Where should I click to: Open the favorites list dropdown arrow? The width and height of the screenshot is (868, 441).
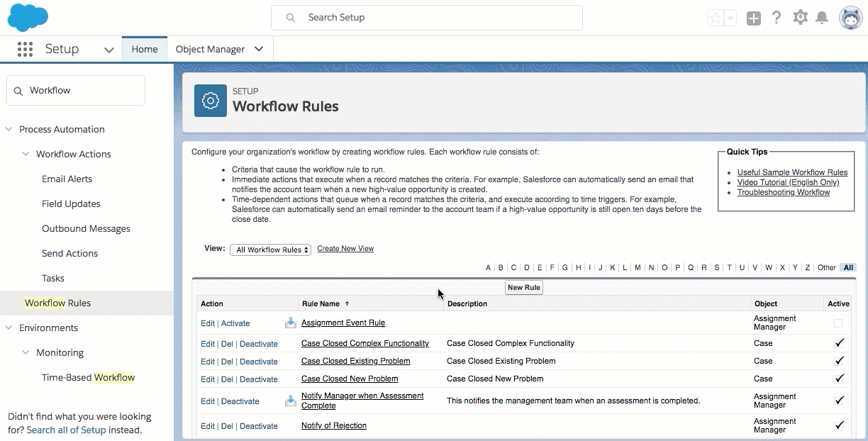[730, 18]
